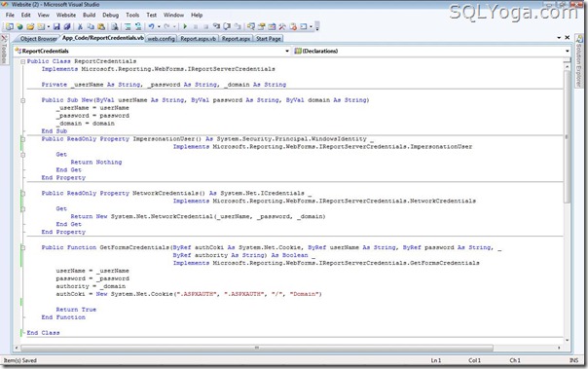Open the ReportCredentials class combo box

click(152, 51)
